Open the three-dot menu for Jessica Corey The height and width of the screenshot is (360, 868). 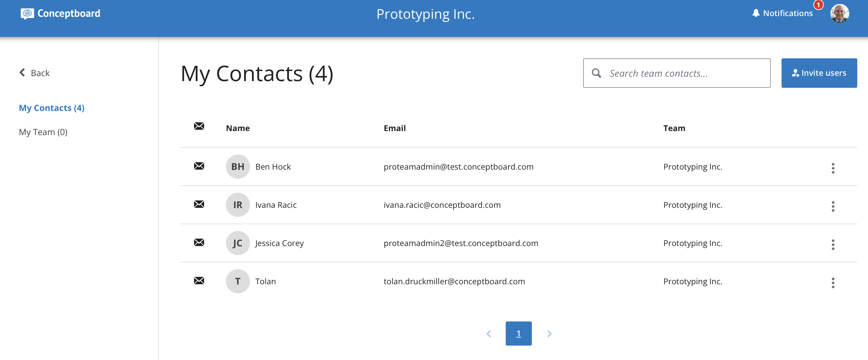(833, 245)
